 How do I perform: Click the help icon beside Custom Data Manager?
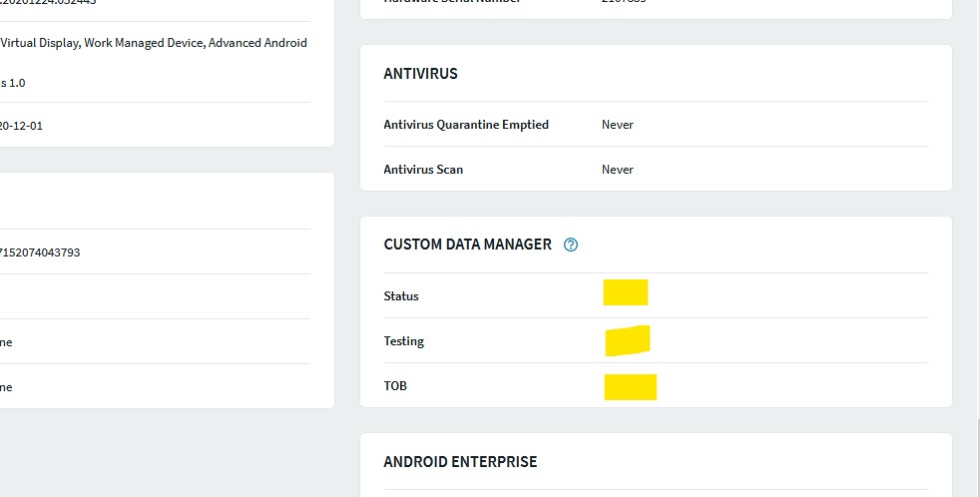click(x=571, y=245)
